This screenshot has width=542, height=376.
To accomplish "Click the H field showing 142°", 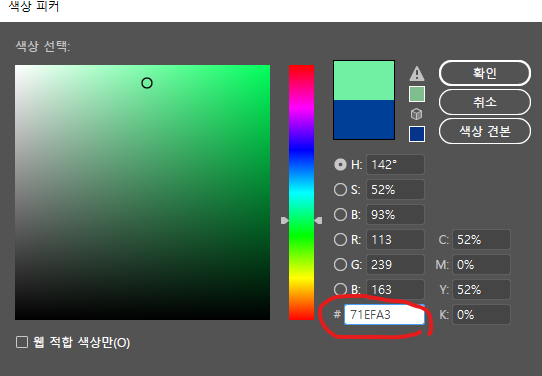I will coord(395,164).
